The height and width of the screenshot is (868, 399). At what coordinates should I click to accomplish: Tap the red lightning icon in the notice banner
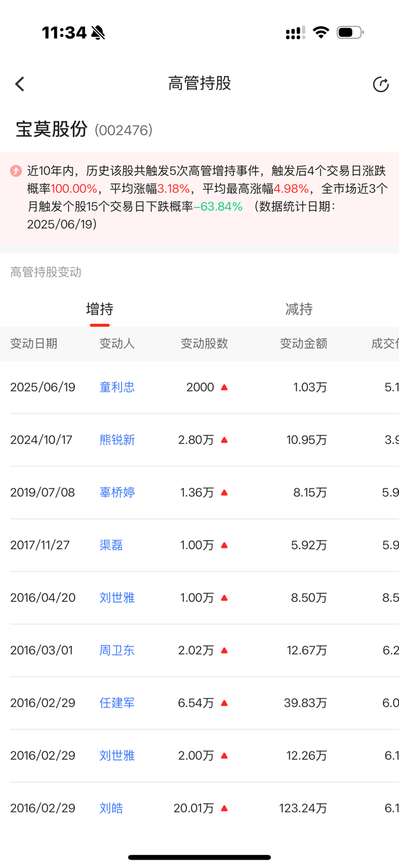coord(16,171)
